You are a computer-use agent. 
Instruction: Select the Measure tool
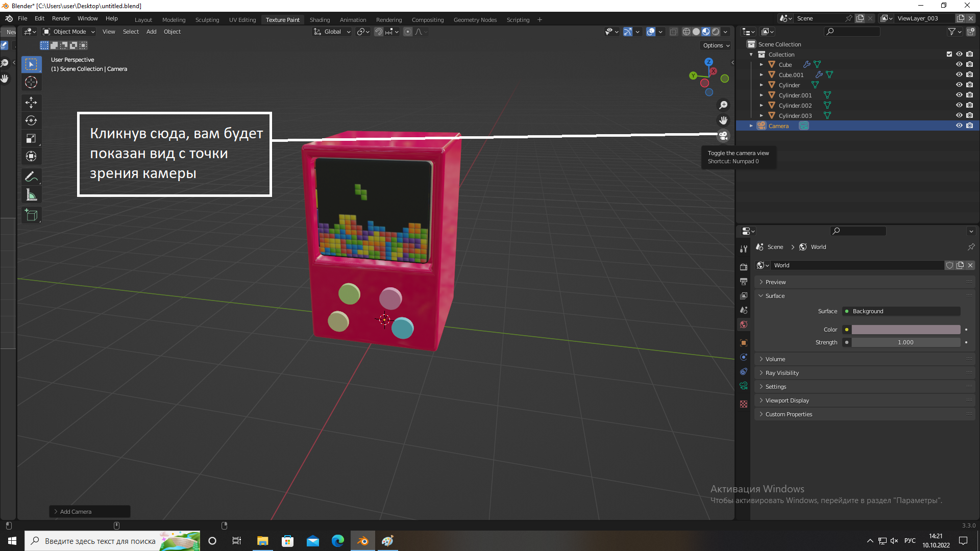(31, 194)
